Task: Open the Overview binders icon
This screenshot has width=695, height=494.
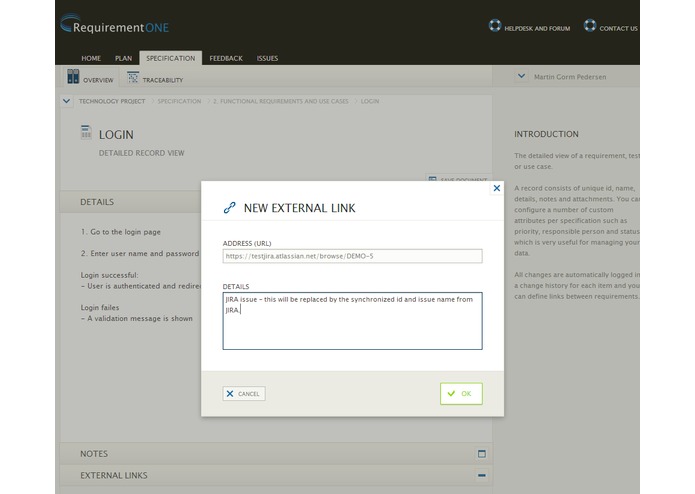Action: coord(73,76)
